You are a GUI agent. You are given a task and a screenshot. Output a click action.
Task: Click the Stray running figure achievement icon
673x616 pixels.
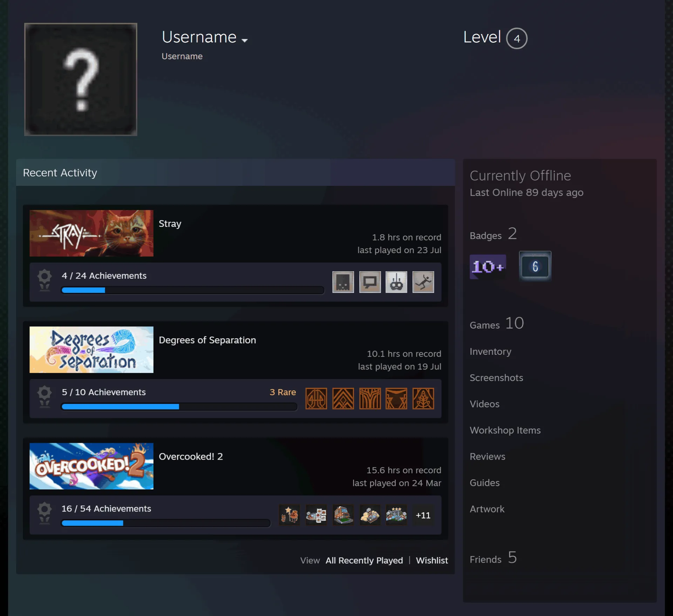[x=423, y=282]
